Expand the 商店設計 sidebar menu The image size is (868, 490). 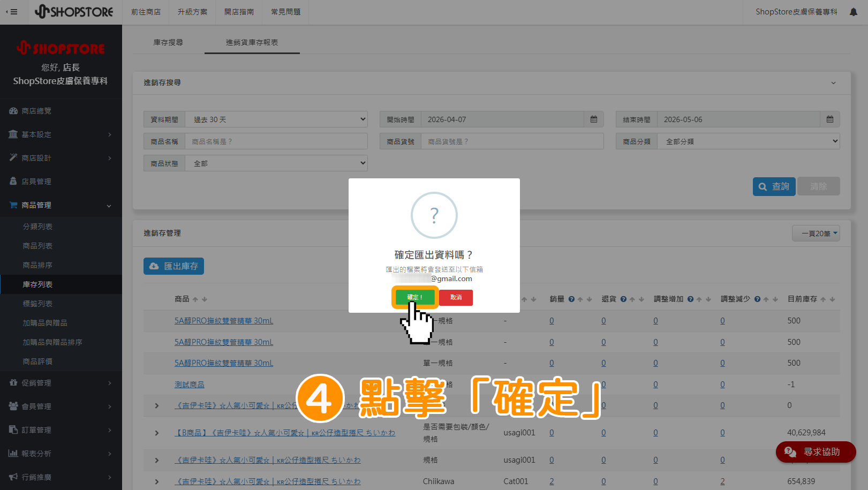click(x=61, y=158)
